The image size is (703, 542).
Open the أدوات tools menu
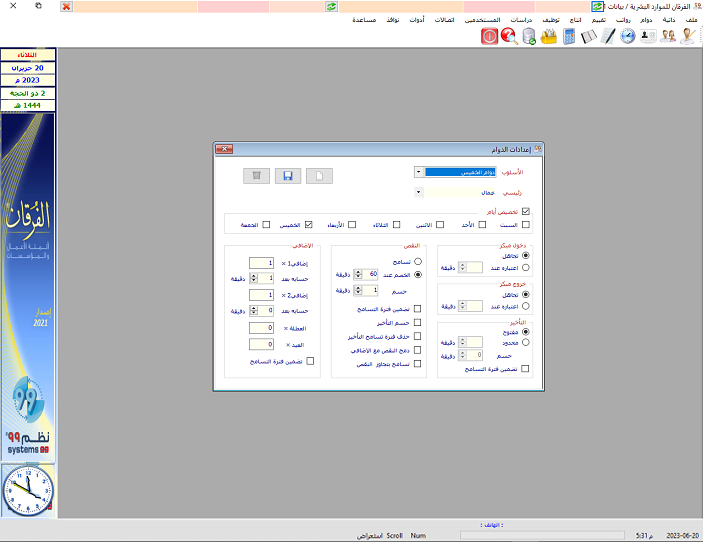417,20
